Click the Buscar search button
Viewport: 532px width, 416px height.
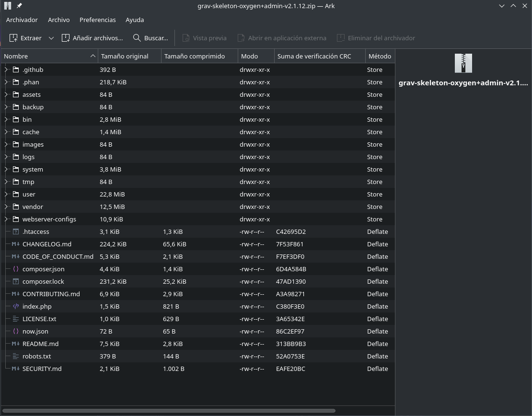tap(150, 38)
